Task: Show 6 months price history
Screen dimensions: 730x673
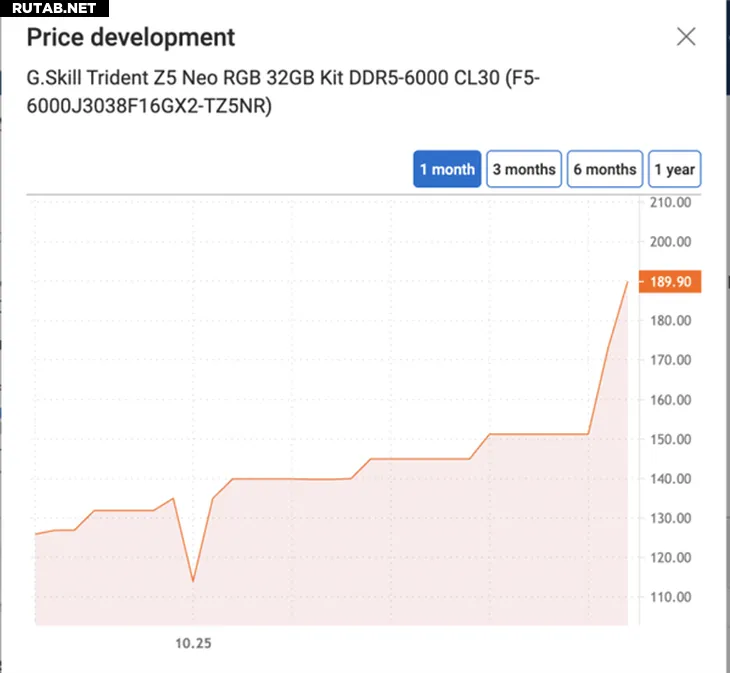Action: point(605,169)
